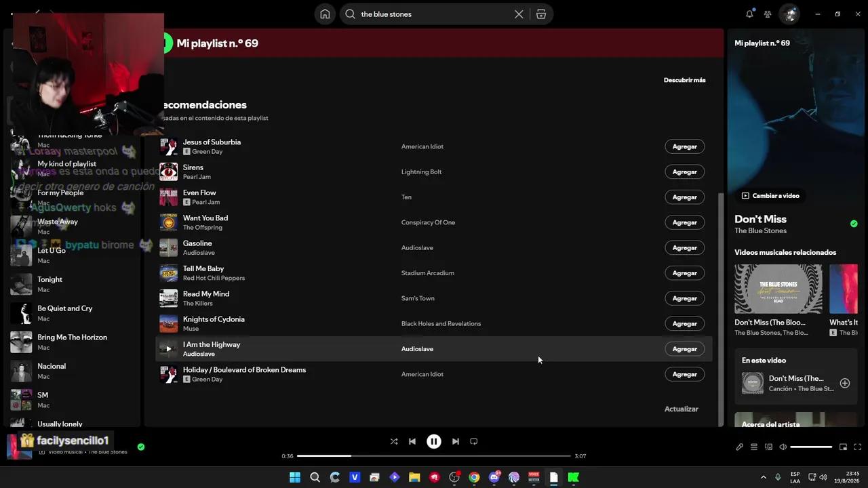Adjust the Spotify volume slider

[x=811, y=447]
